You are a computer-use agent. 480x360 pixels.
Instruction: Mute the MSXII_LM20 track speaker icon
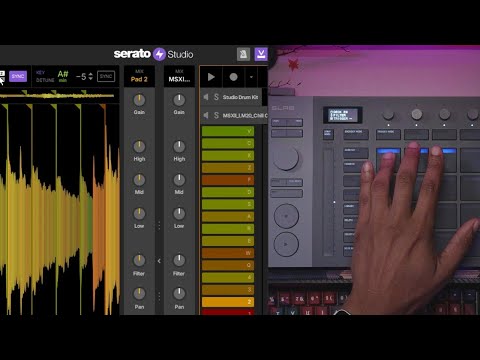coord(206,115)
